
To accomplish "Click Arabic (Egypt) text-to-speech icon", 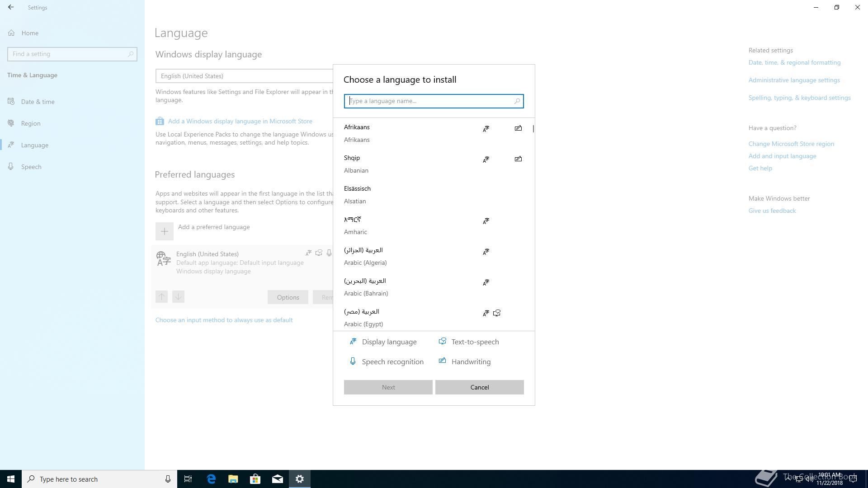I will 497,313.
